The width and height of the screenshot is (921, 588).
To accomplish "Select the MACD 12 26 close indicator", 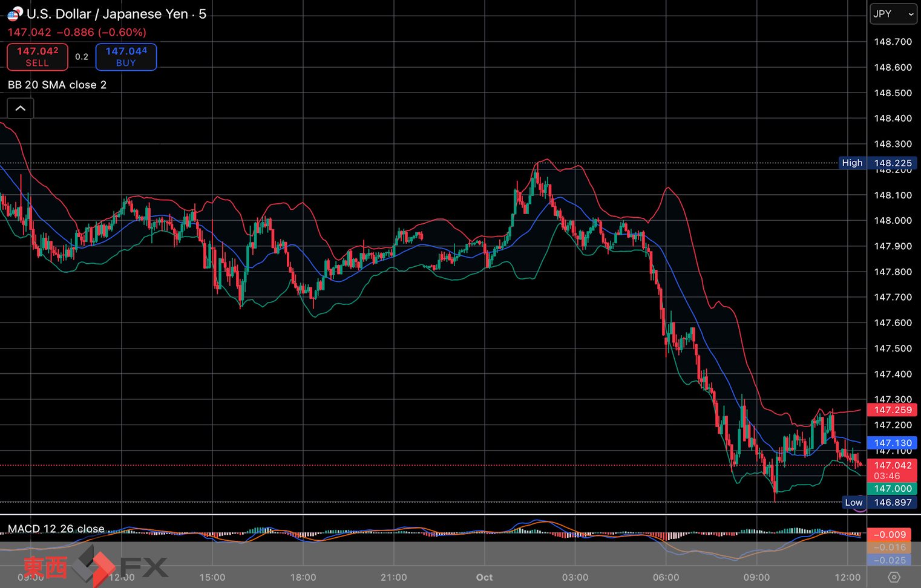I will coord(56,529).
